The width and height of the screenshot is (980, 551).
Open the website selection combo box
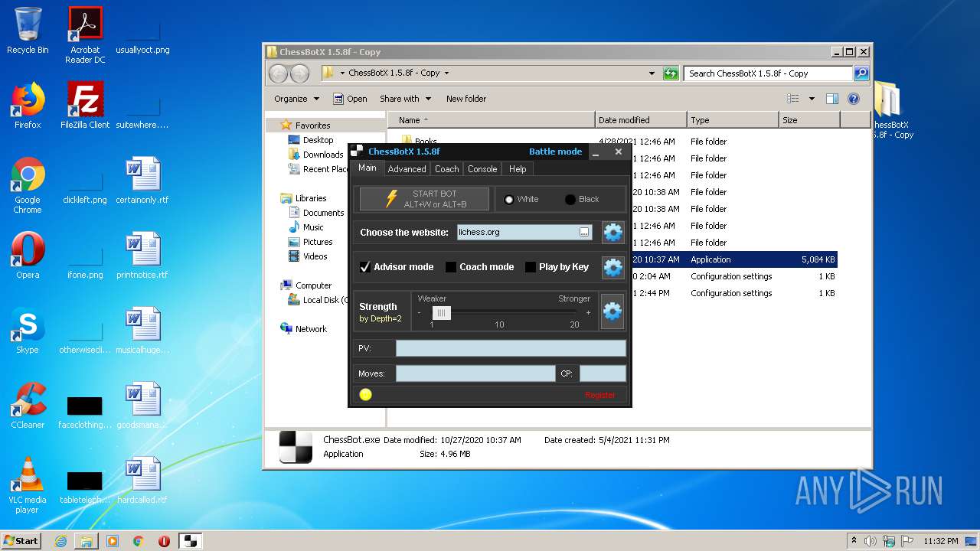[524, 232]
